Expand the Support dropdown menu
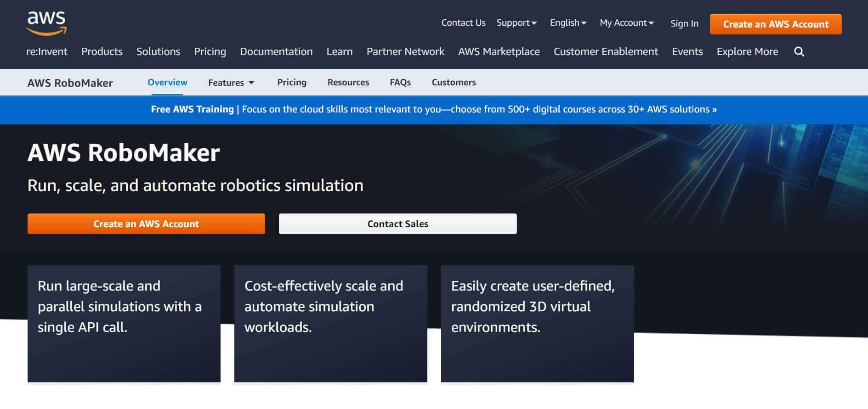The image size is (868, 409). (516, 23)
